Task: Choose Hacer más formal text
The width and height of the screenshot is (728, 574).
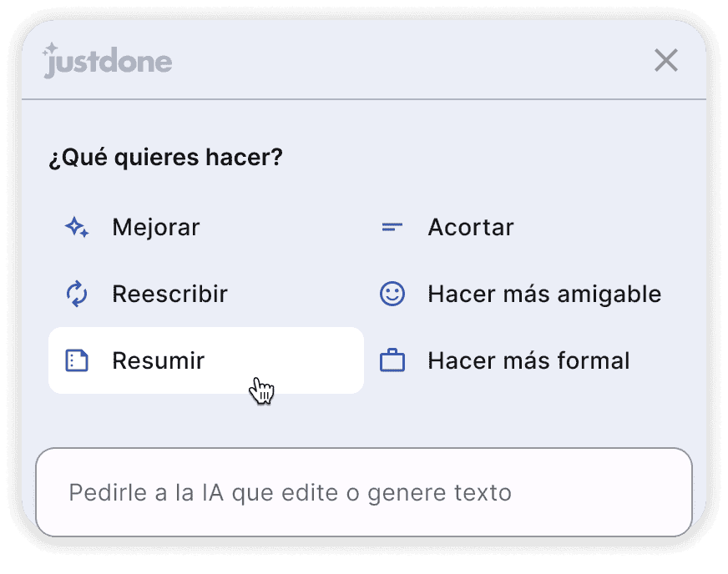Action: (528, 360)
